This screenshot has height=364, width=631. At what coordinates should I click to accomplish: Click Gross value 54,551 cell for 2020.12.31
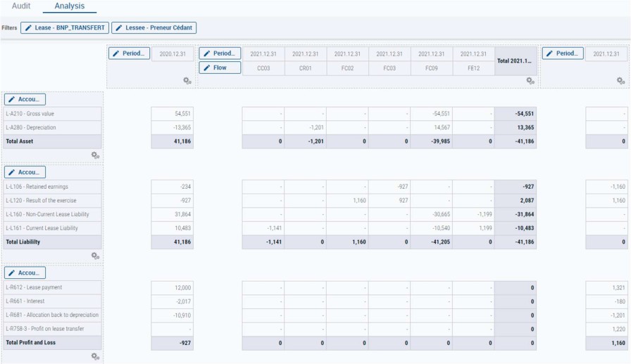tap(173, 114)
